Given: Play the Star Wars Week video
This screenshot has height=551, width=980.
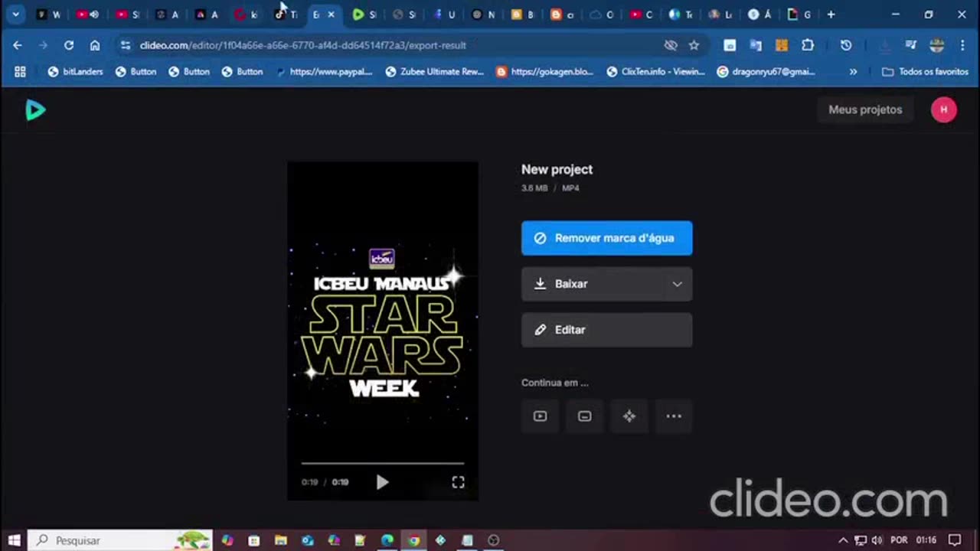Looking at the screenshot, I should tap(382, 482).
